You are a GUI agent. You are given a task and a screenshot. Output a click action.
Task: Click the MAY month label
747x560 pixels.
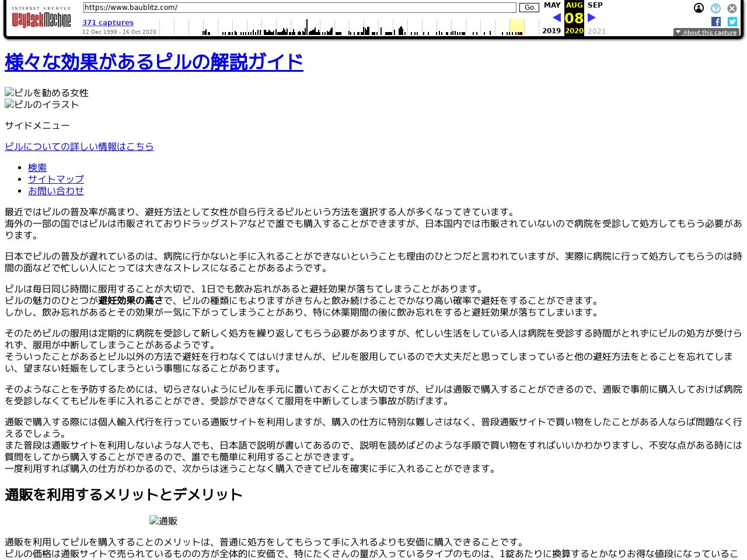[x=552, y=5]
